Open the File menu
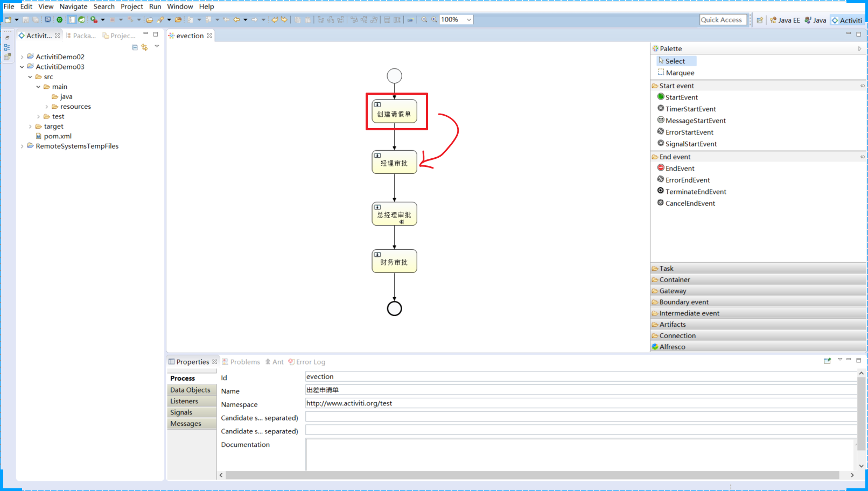Image resolution: width=868 pixels, height=491 pixels. coord(9,6)
